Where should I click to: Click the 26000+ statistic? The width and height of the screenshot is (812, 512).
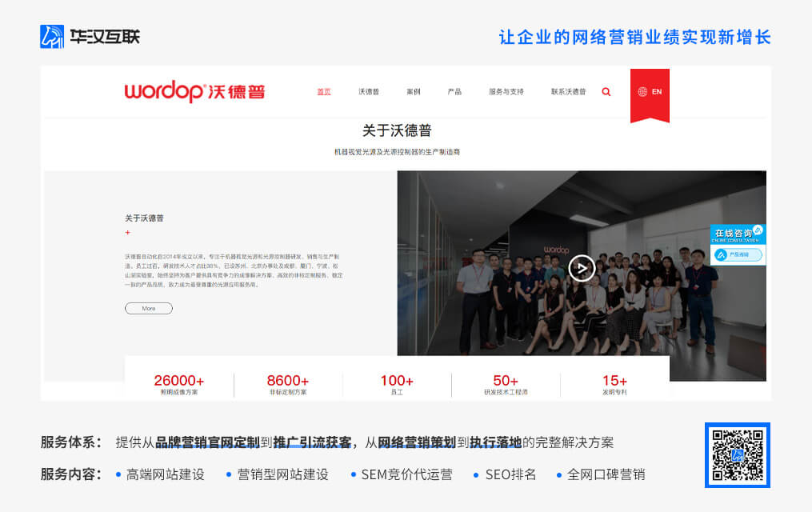[178, 385]
